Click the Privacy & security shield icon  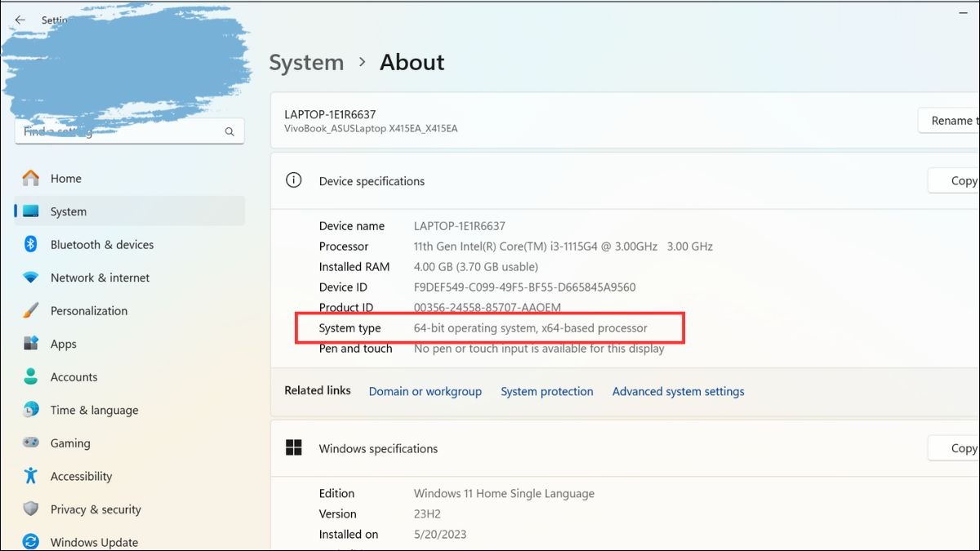[x=31, y=509]
